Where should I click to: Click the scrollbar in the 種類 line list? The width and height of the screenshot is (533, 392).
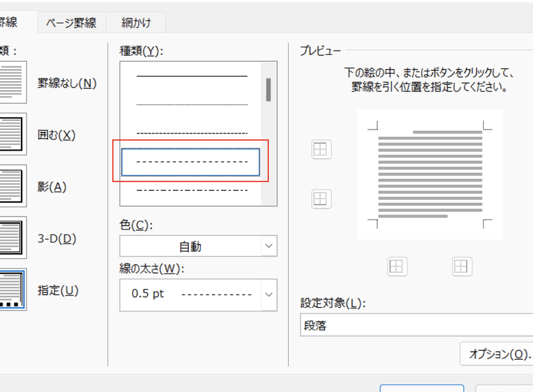270,89
